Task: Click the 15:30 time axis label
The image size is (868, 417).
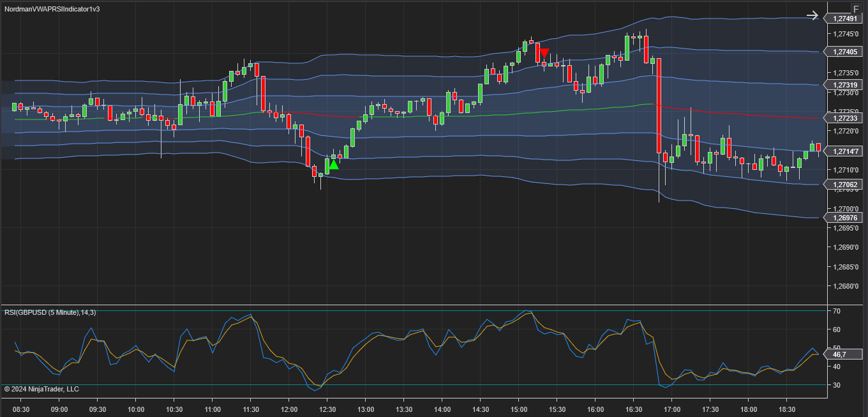Action: (x=557, y=409)
